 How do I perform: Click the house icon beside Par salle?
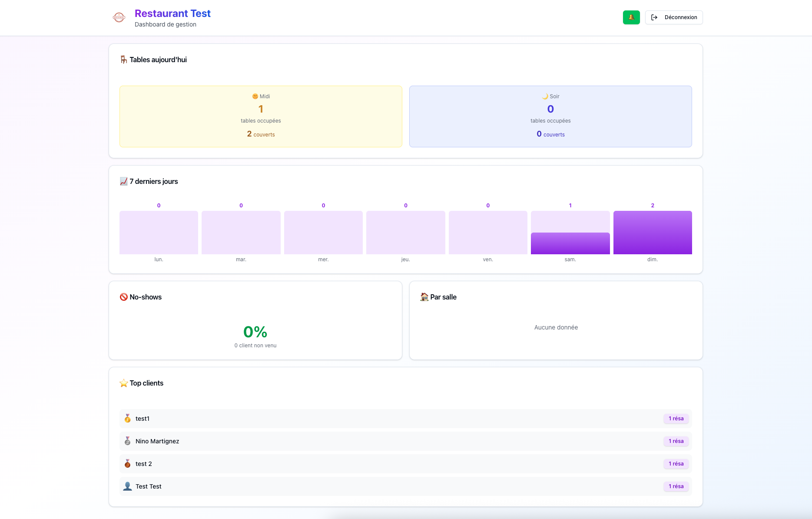[x=424, y=297]
